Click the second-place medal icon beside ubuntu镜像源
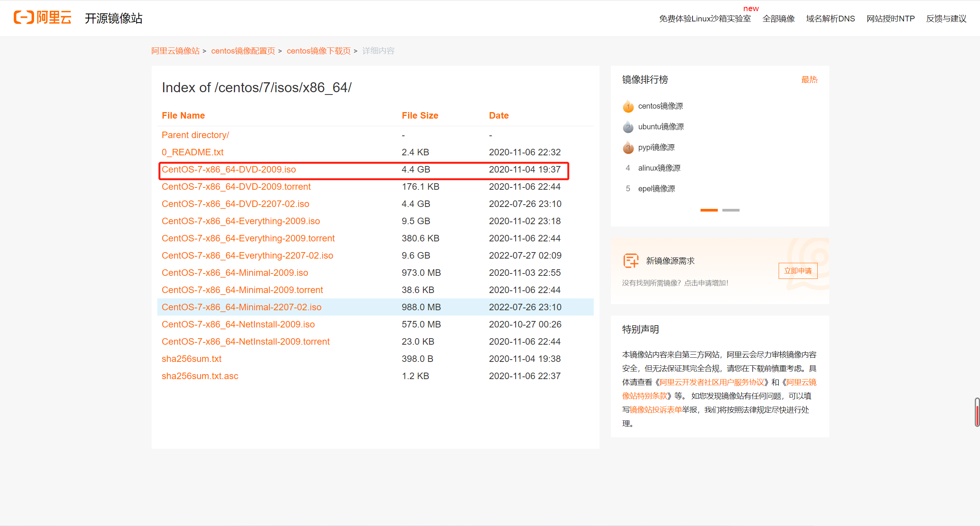The width and height of the screenshot is (980, 526). pos(628,127)
